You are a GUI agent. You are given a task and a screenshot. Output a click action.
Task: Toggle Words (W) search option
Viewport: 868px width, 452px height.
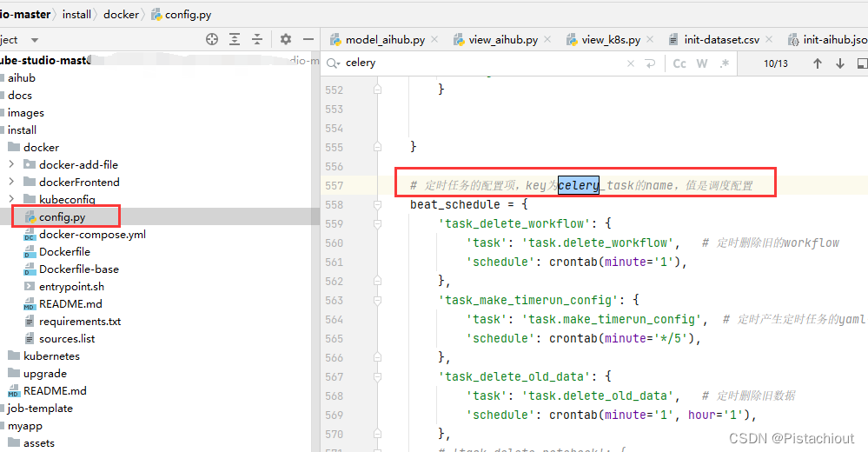tap(702, 63)
